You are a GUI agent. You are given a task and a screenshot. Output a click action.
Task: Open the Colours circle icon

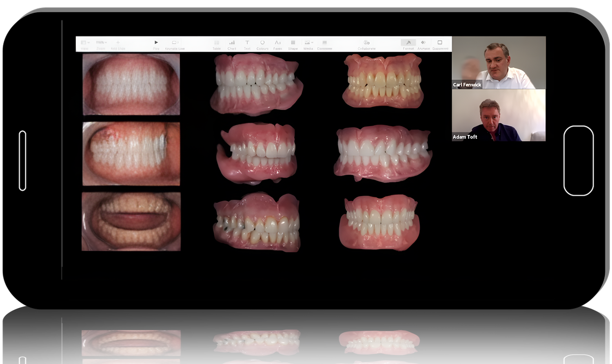pyautogui.click(x=262, y=43)
